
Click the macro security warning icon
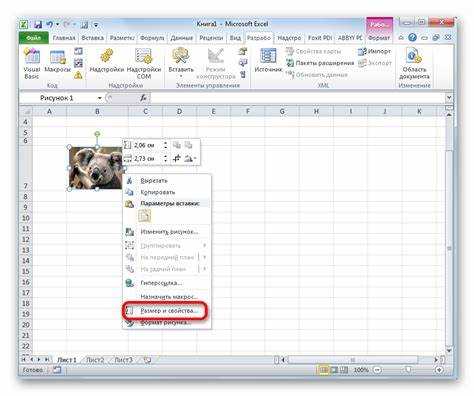click(x=78, y=75)
